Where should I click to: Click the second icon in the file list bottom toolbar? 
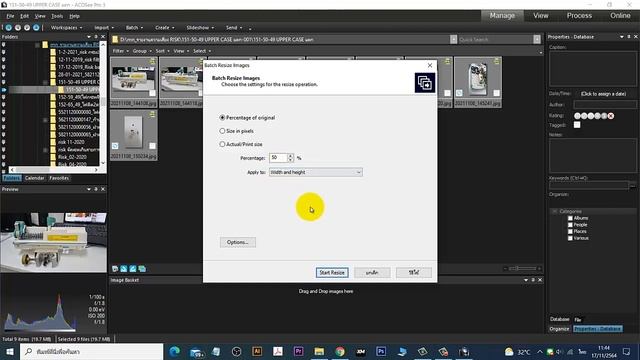[x=124, y=269]
